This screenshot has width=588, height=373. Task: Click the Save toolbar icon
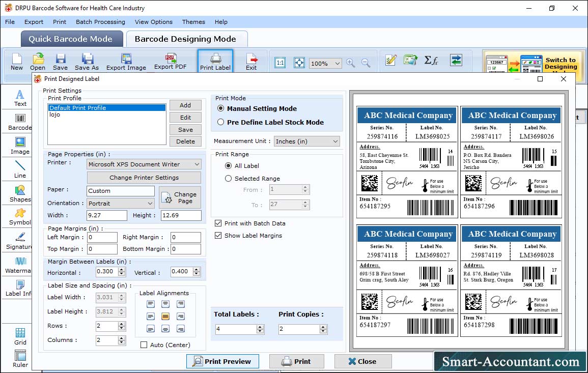(60, 62)
